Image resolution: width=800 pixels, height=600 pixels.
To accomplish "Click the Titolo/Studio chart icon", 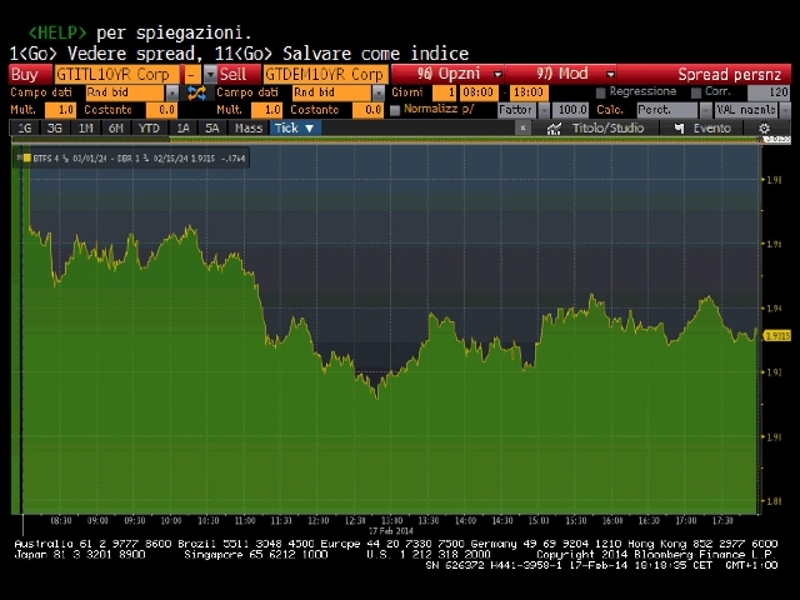I will 554,128.
